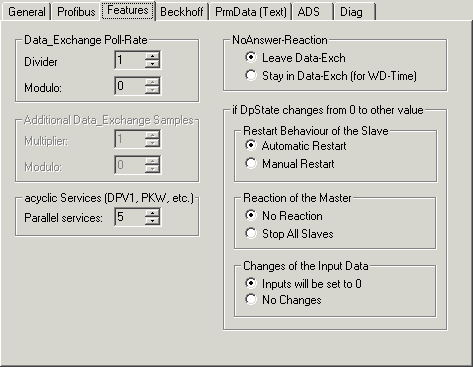The width and height of the screenshot is (473, 367).
Task: Click Additional Samples Modulo down arrow
Action: coord(152,168)
